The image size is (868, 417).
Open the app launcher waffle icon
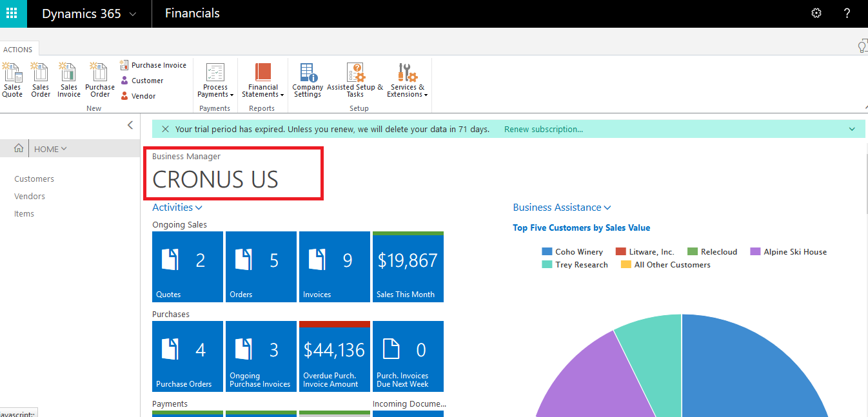13,14
